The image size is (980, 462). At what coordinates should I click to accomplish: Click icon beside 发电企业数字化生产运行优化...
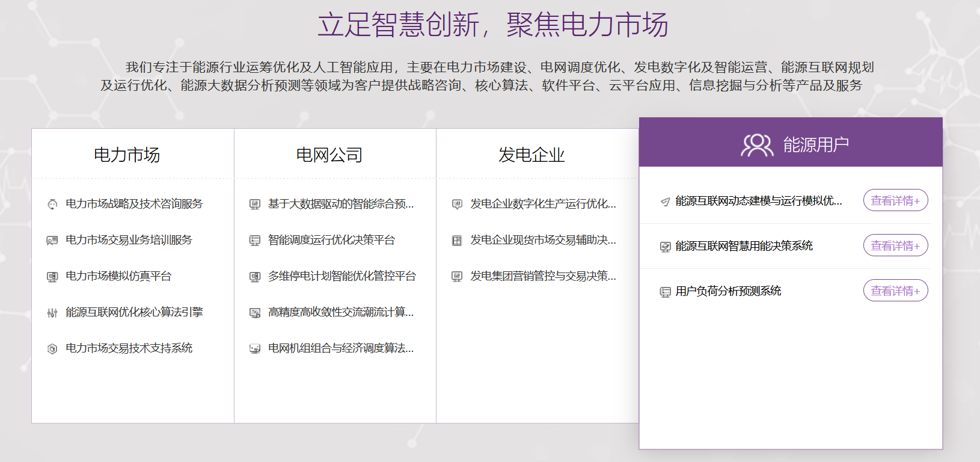(457, 205)
